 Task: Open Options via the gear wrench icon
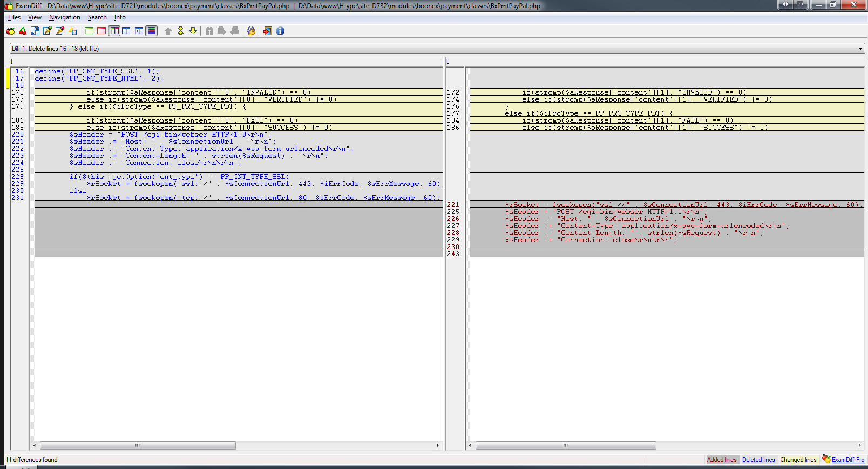click(x=251, y=31)
